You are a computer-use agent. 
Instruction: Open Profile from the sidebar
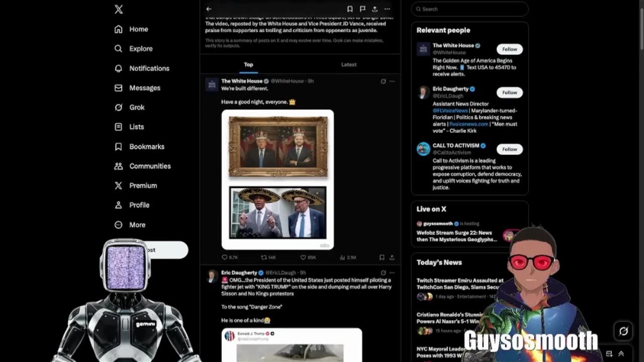point(132,205)
